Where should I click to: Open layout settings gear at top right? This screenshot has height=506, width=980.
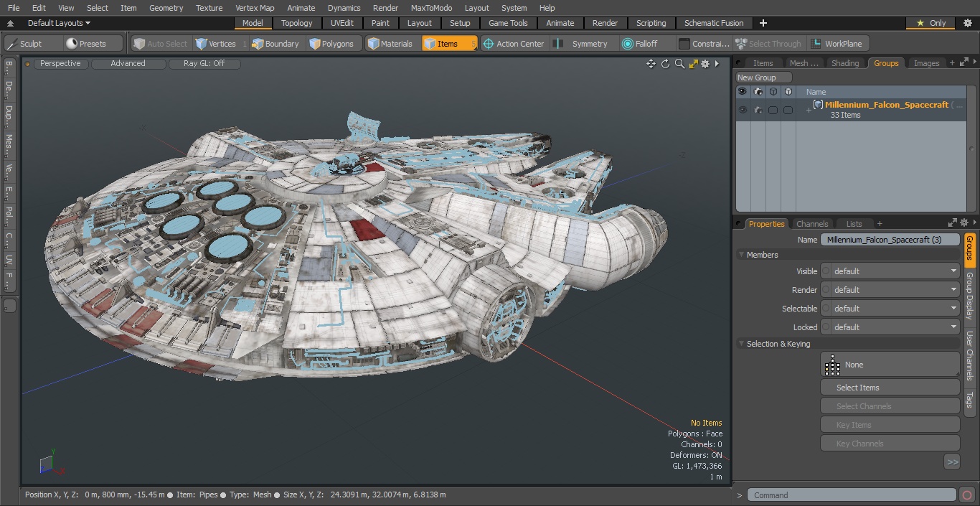tap(968, 23)
